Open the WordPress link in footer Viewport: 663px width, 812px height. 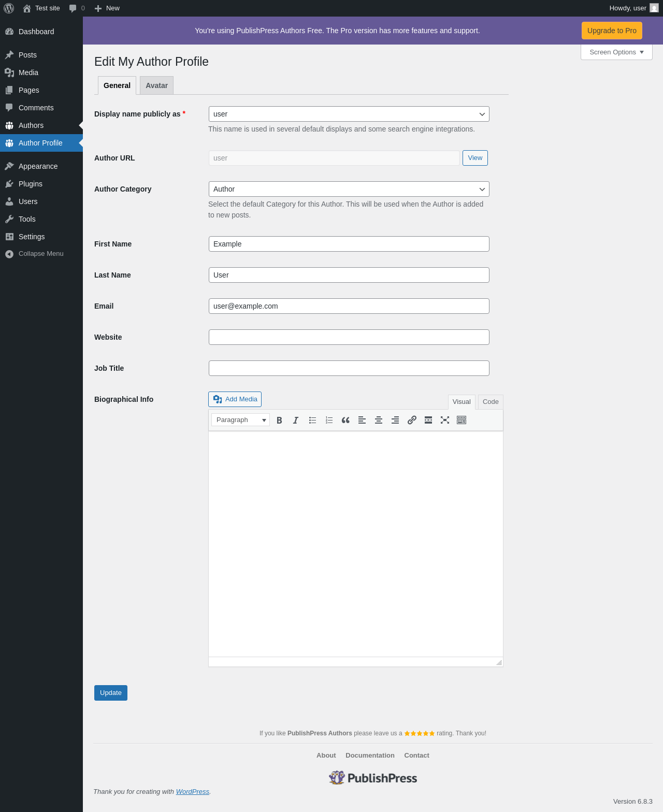pos(193,792)
